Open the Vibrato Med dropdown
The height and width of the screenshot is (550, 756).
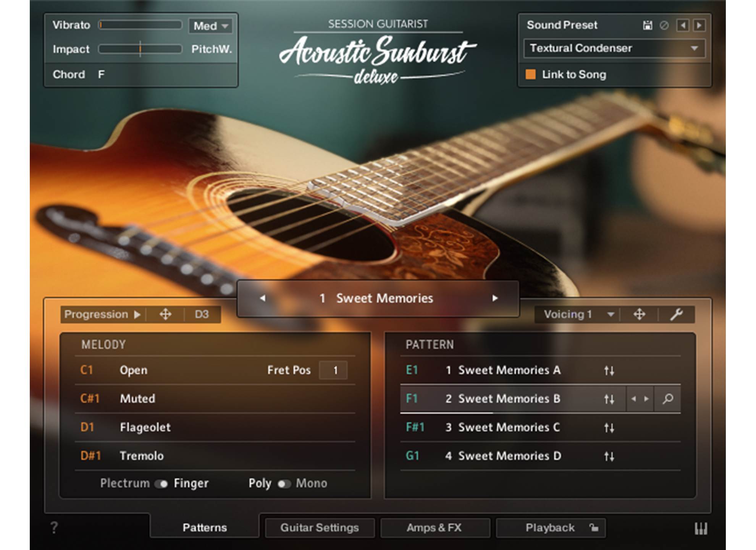click(x=211, y=26)
